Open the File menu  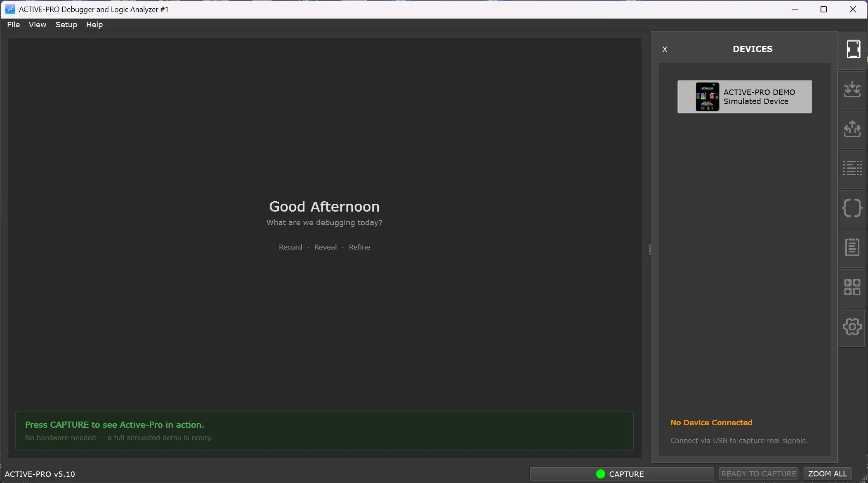14,25
